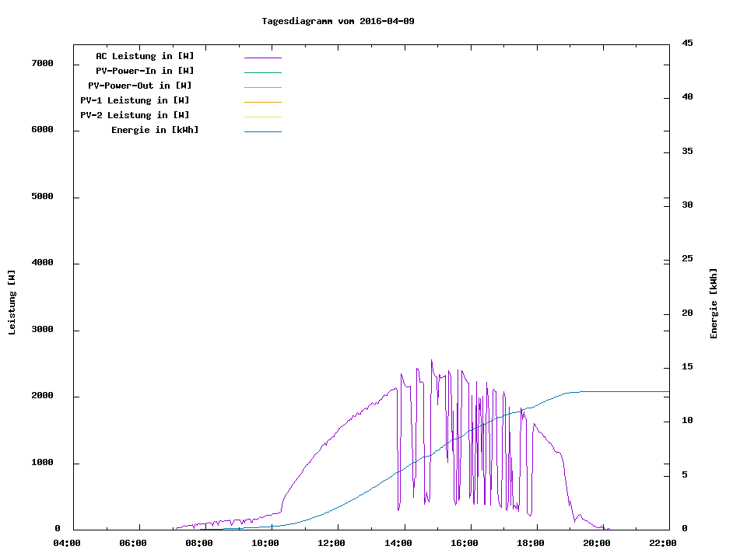The height and width of the screenshot is (560, 747).
Task: Select the PV-2 Leistung in [W] legend label
Action: 135,115
